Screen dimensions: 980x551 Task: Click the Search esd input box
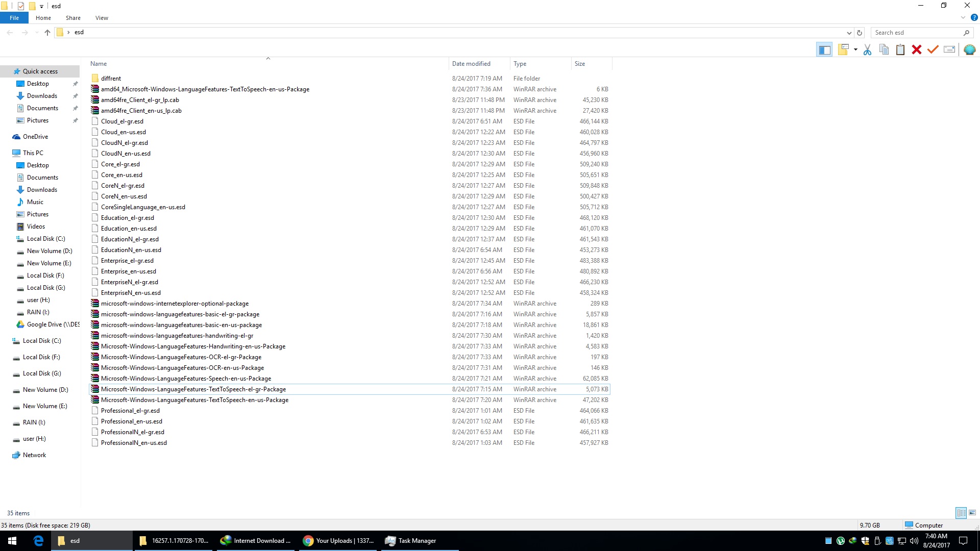916,33
